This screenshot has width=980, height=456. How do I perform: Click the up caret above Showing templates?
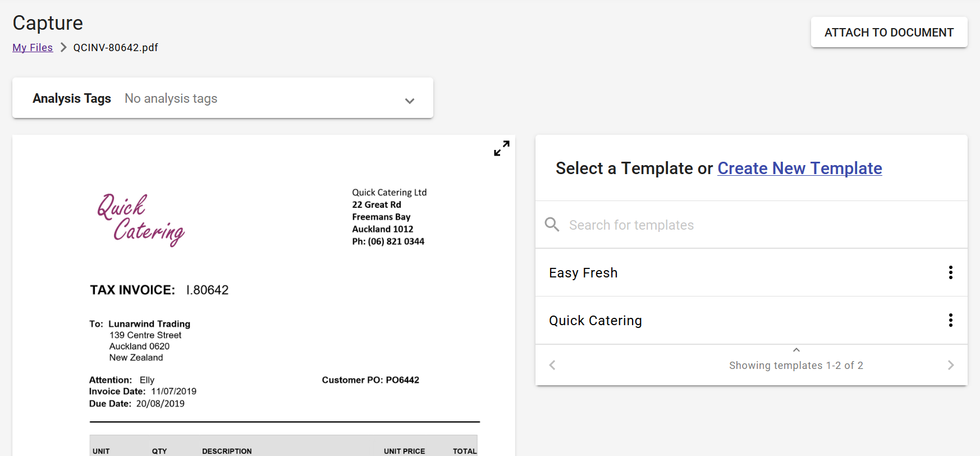(796, 349)
